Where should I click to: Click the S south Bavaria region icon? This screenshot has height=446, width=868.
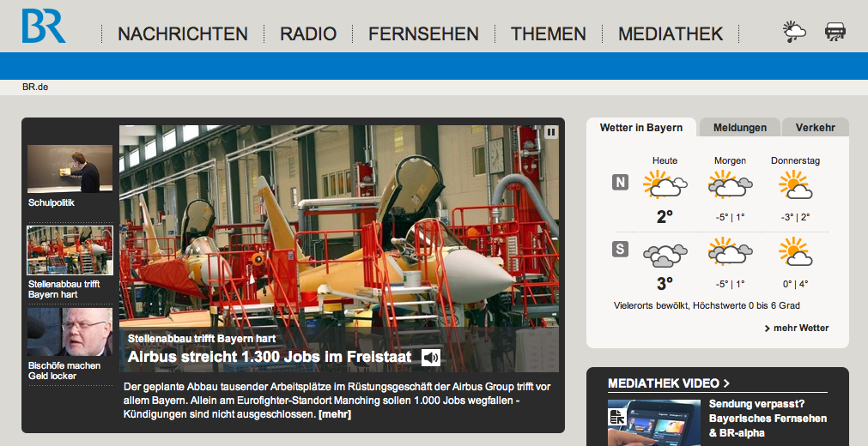[620, 250]
